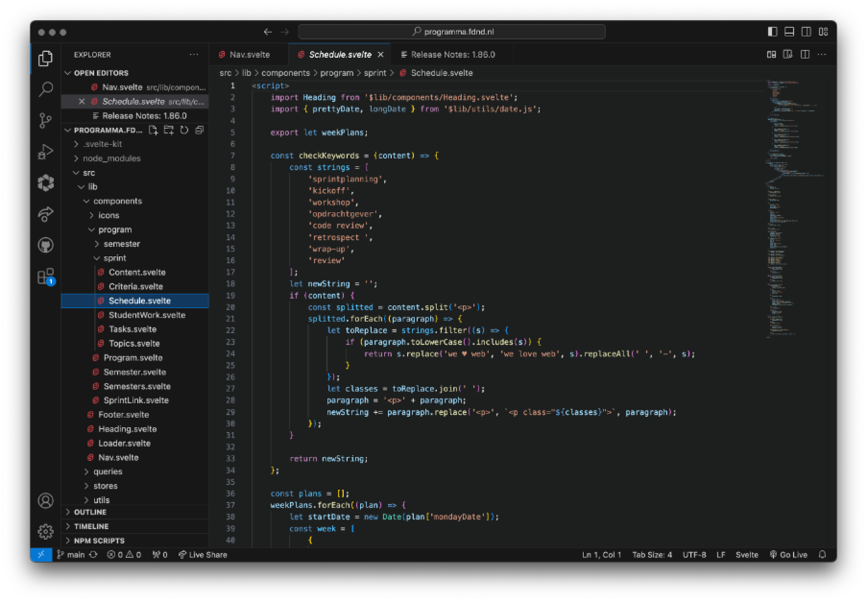
Task: Open notifications bell in status bar
Action: (822, 555)
